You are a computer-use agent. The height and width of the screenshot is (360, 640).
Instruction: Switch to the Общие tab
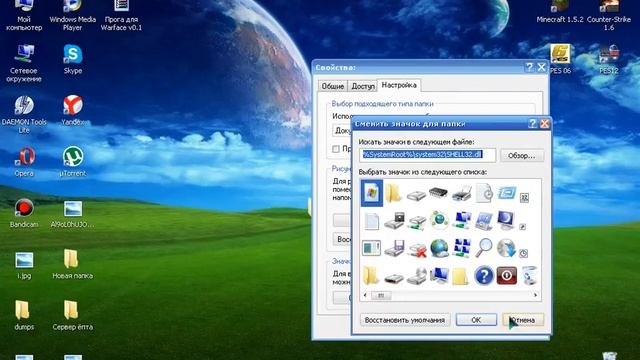(x=333, y=86)
